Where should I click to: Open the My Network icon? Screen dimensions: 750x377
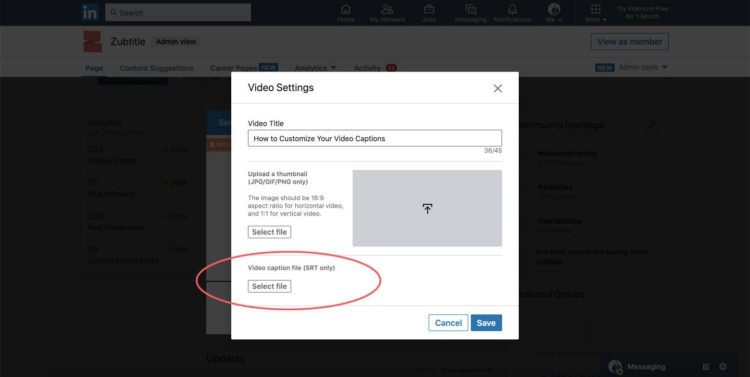pyautogui.click(x=387, y=13)
